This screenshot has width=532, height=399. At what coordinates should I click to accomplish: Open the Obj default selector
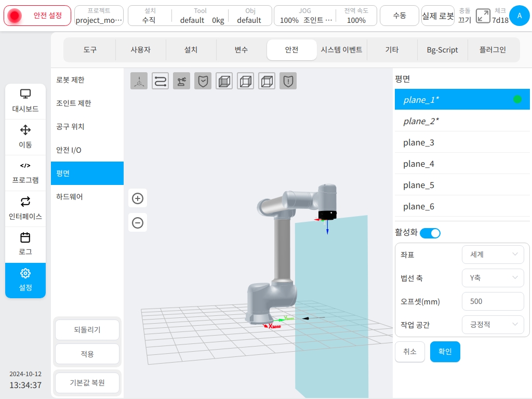(249, 16)
